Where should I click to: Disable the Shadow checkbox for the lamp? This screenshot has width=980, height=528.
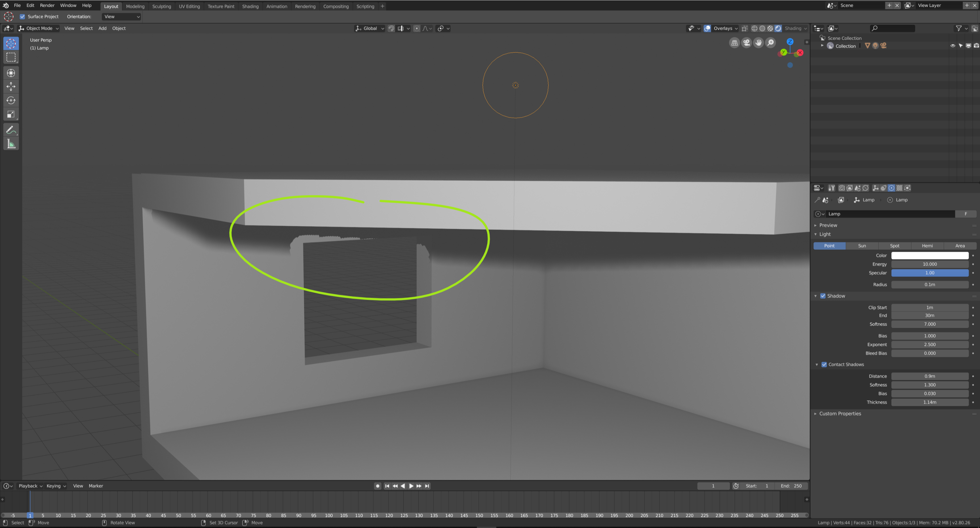[x=823, y=295]
